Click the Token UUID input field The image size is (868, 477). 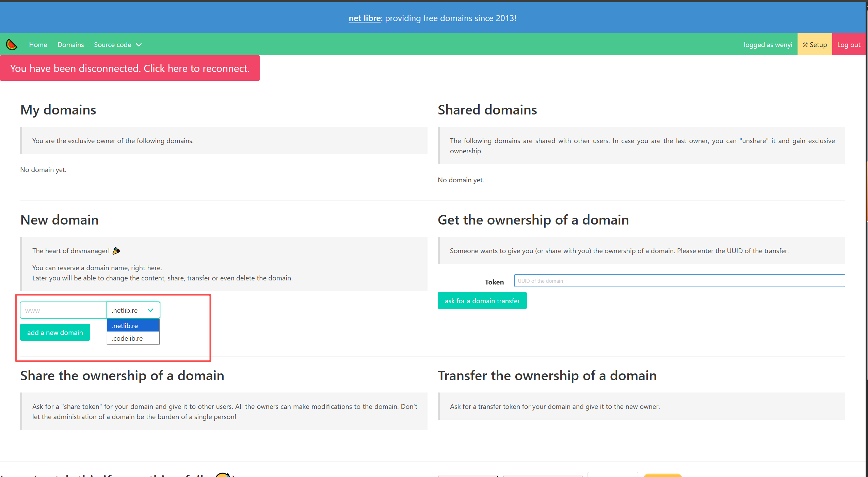(679, 281)
